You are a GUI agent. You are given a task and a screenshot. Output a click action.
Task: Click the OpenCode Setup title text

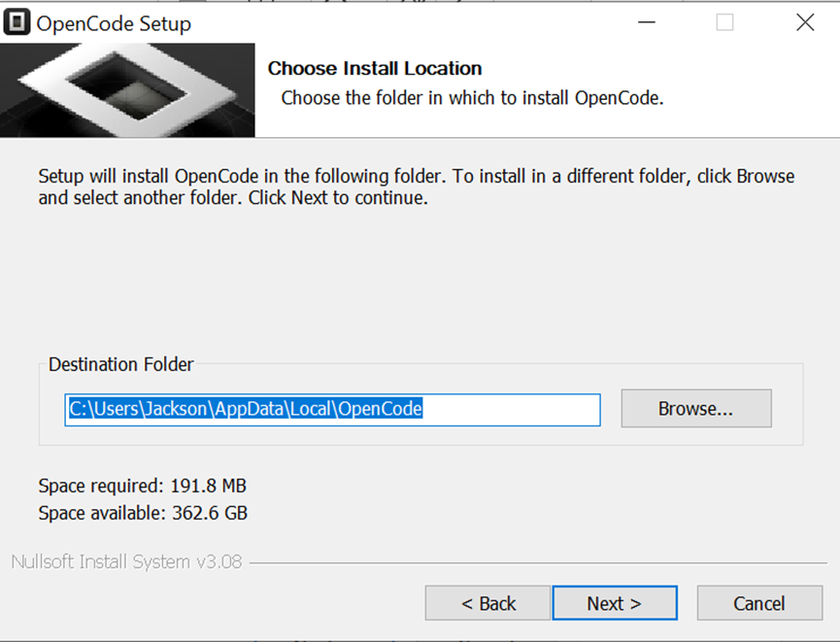coord(114,23)
